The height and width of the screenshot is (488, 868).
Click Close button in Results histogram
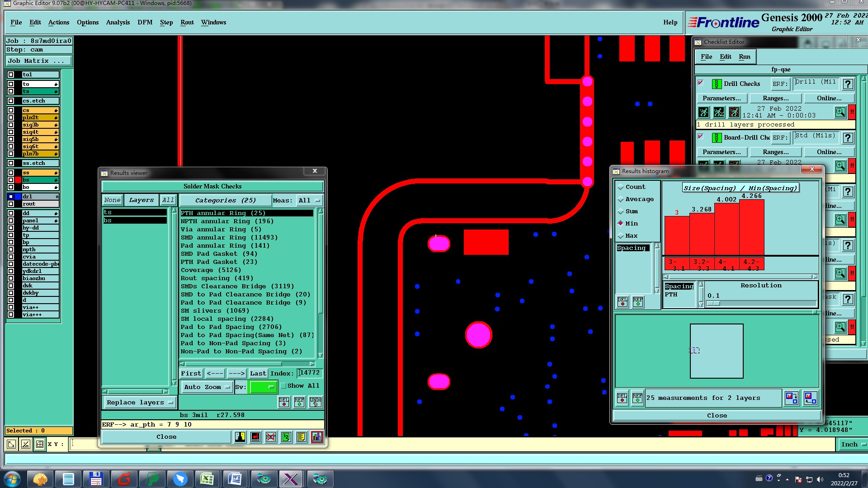(x=717, y=416)
